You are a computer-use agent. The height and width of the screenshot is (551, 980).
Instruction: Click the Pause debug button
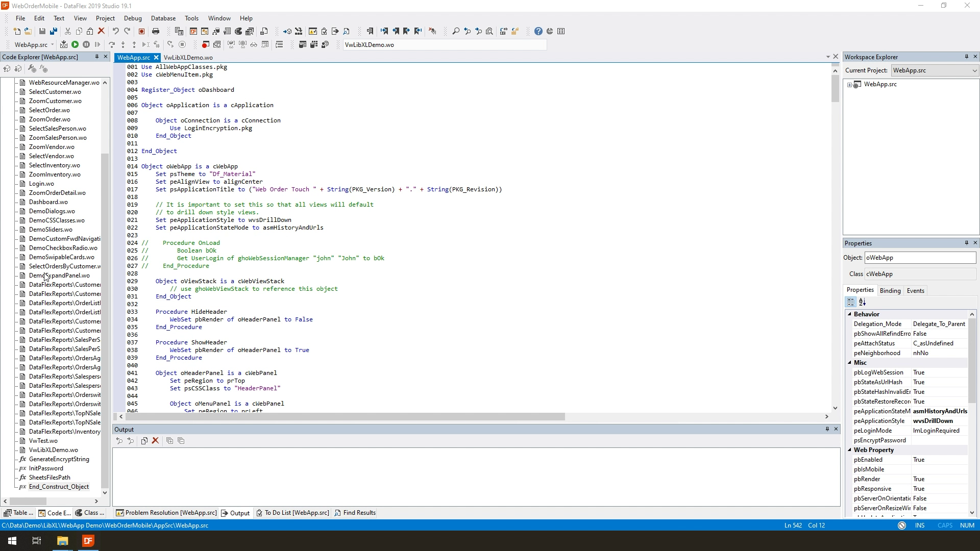pos(86,45)
